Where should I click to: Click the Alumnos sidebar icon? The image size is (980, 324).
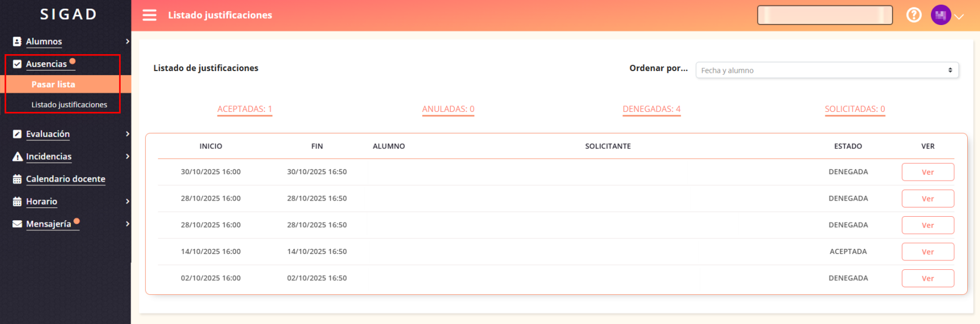point(17,41)
